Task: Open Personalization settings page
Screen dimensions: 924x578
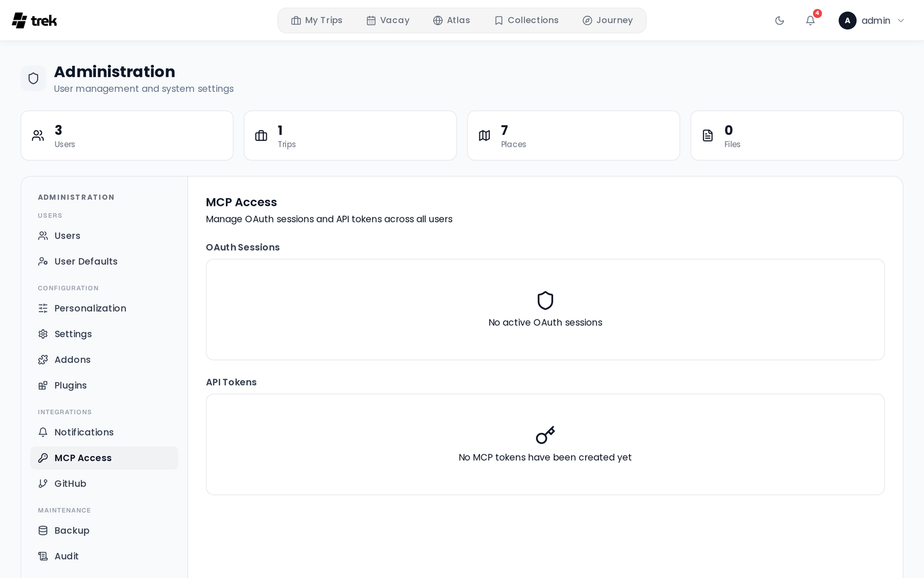Action: [104, 309]
